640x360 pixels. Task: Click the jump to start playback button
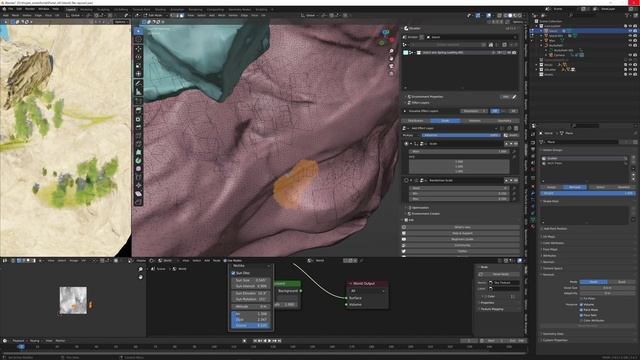point(255,340)
